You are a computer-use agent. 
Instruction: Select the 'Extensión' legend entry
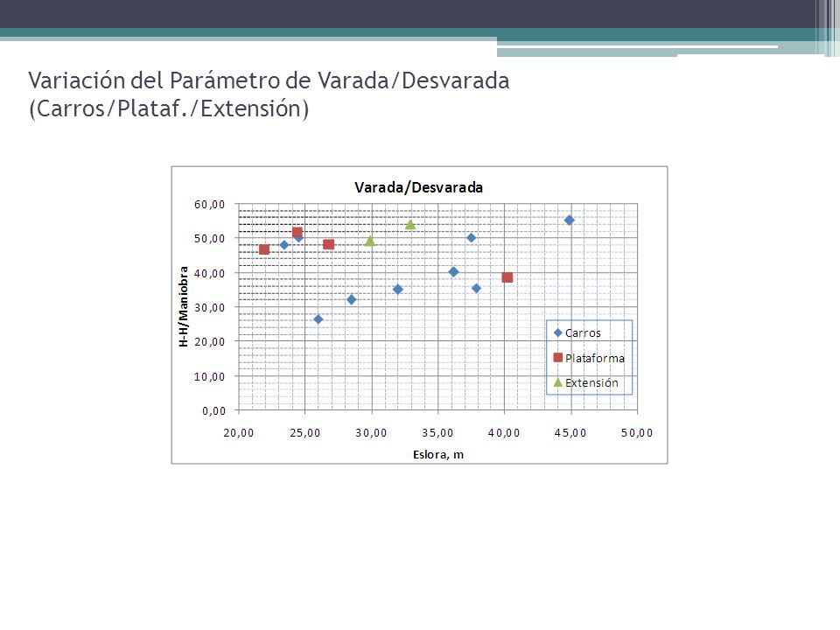pyautogui.click(x=585, y=382)
